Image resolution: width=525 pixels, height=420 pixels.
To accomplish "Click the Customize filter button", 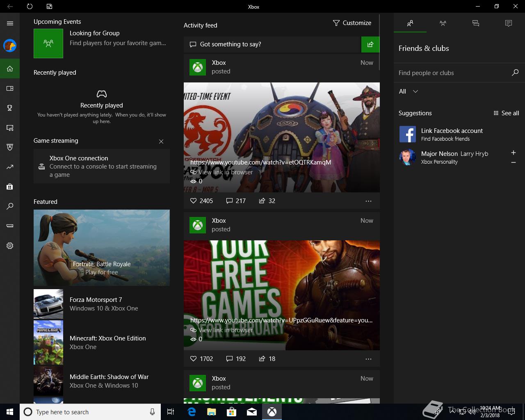I will [x=352, y=23].
